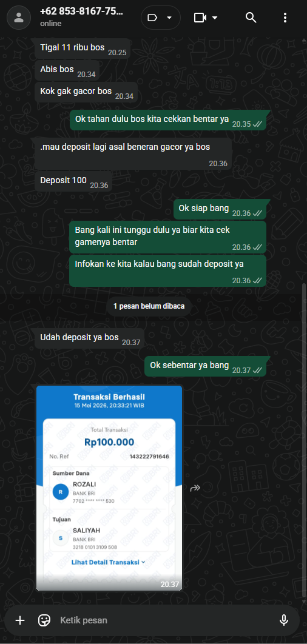Viewport: 307px width, 644px height.
Task: Click contact number +62 853-8167 header
Action: pyautogui.click(x=81, y=12)
